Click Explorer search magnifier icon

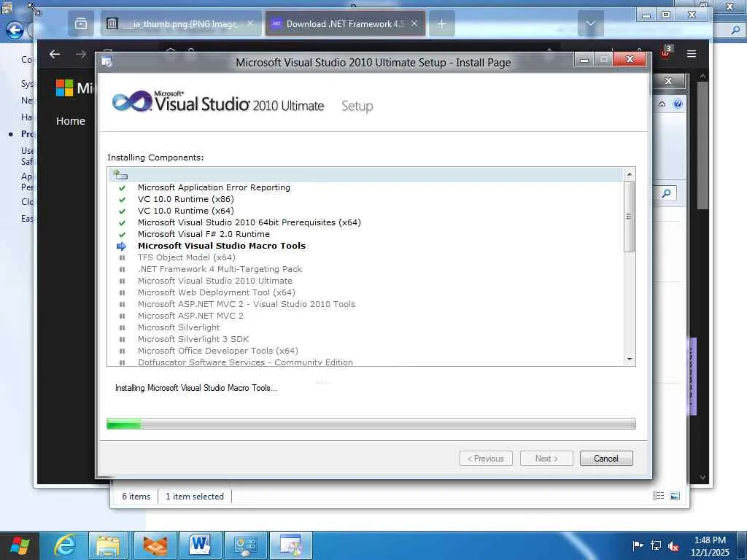tap(666, 192)
